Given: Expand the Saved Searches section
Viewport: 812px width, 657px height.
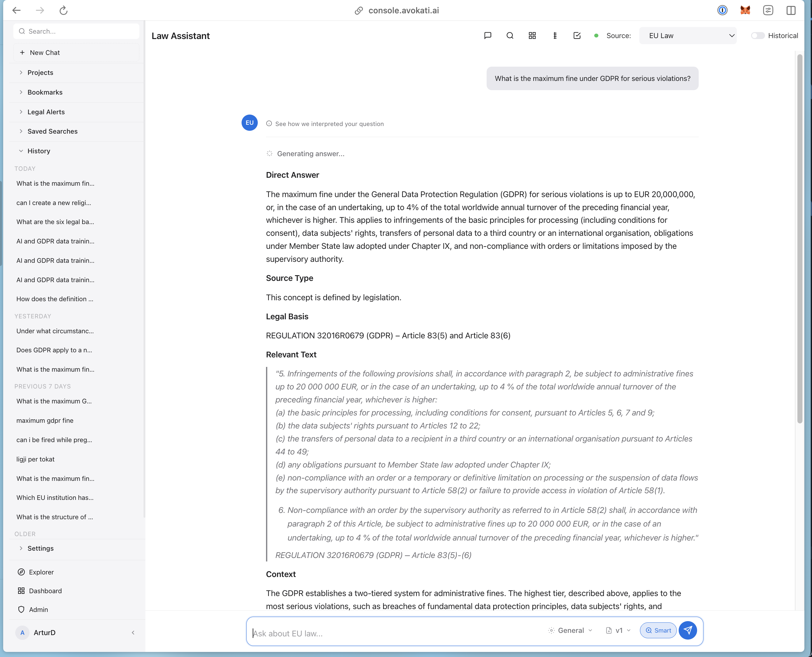Looking at the screenshot, I should click(x=52, y=131).
